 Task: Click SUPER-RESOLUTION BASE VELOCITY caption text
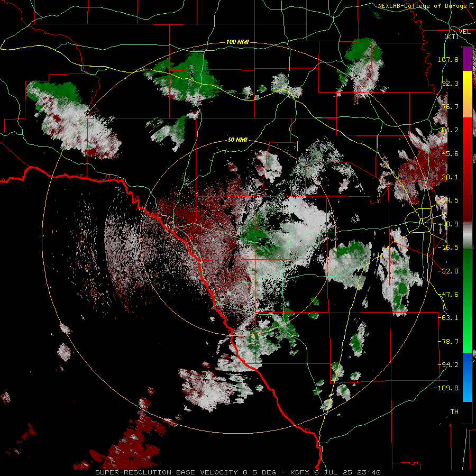167,472
